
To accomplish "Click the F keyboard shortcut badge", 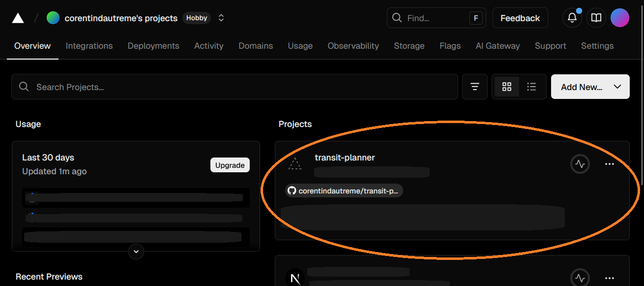I will point(475,18).
